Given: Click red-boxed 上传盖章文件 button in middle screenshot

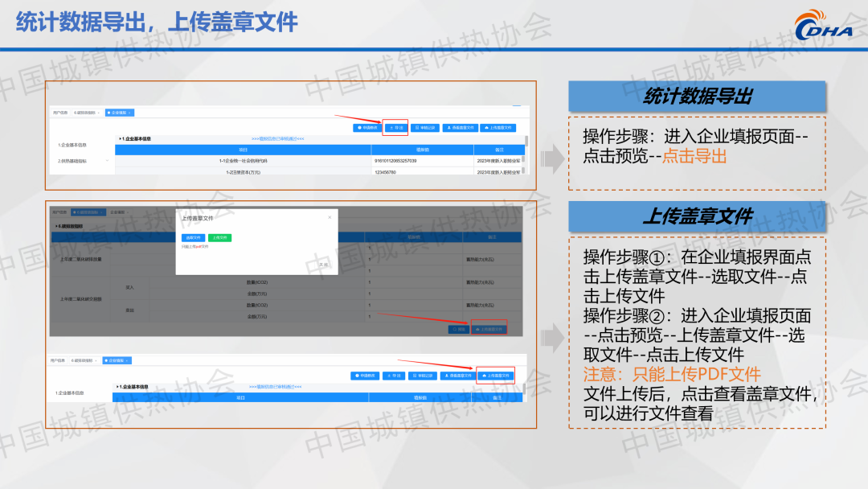Looking at the screenshot, I should (x=490, y=329).
